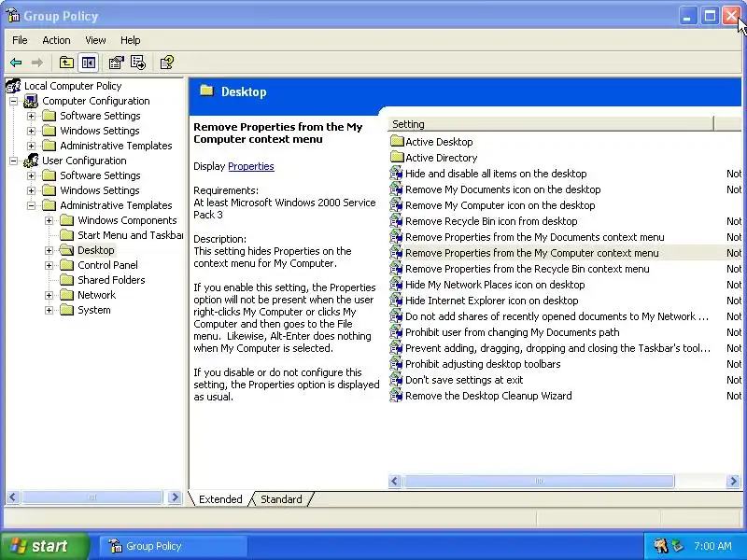The height and width of the screenshot is (560, 747).
Task: Click the Windows start button
Action: [x=44, y=546]
